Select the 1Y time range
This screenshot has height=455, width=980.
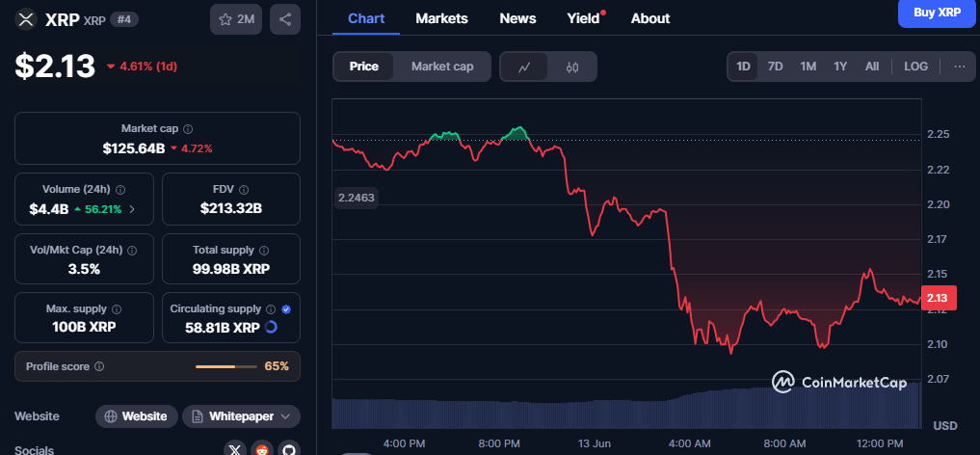coord(840,67)
